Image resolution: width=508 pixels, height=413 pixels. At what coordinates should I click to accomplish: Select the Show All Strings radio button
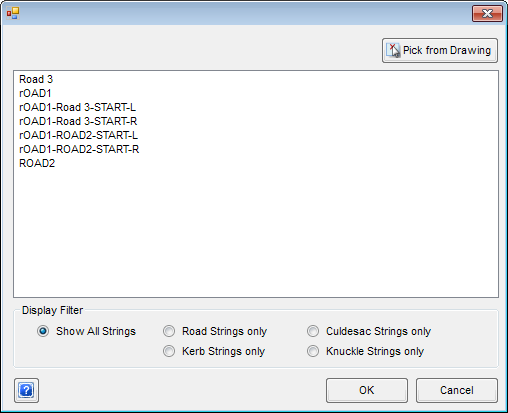[x=43, y=331]
